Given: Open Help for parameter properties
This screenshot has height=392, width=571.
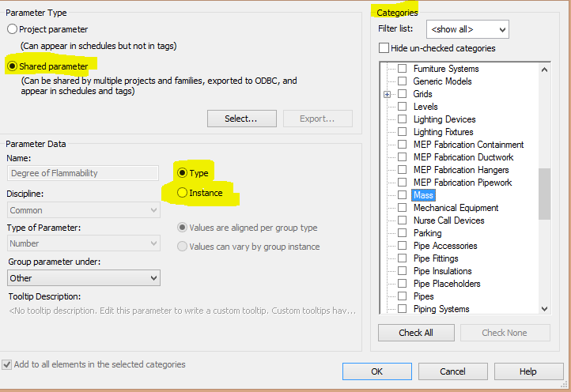Looking at the screenshot, I should [528, 371].
